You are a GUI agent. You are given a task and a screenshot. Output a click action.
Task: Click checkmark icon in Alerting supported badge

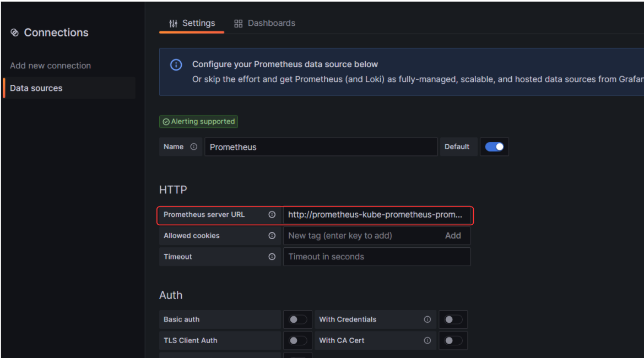pyautogui.click(x=166, y=122)
